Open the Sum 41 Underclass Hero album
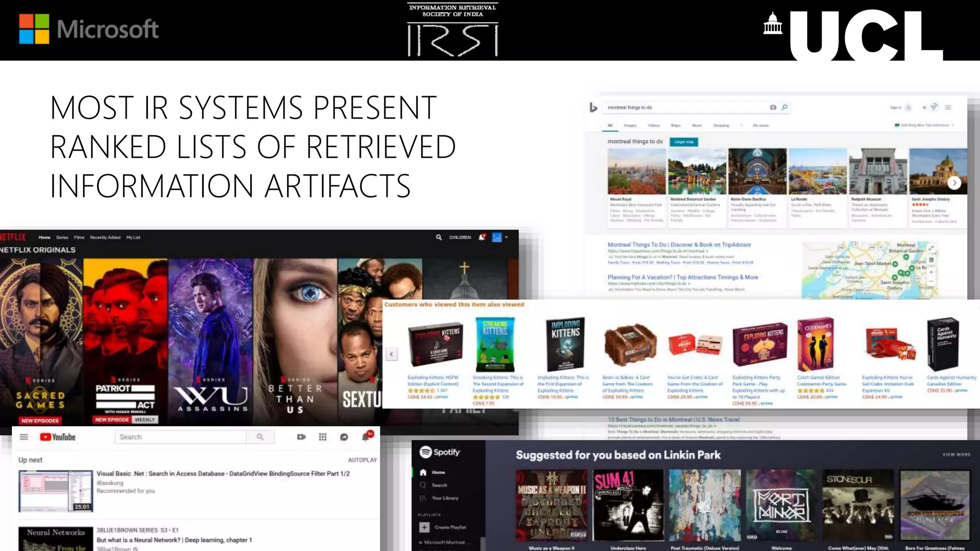Screen dimensions: 980x551 [628, 510]
